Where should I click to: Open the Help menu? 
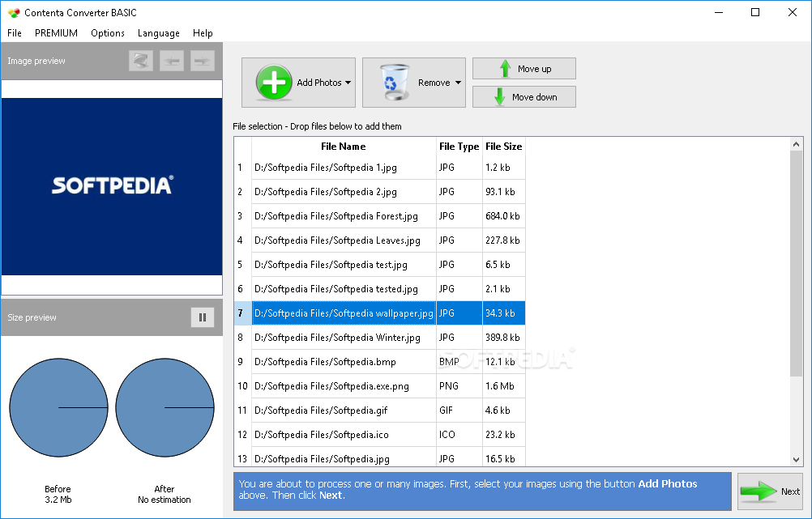pos(203,33)
